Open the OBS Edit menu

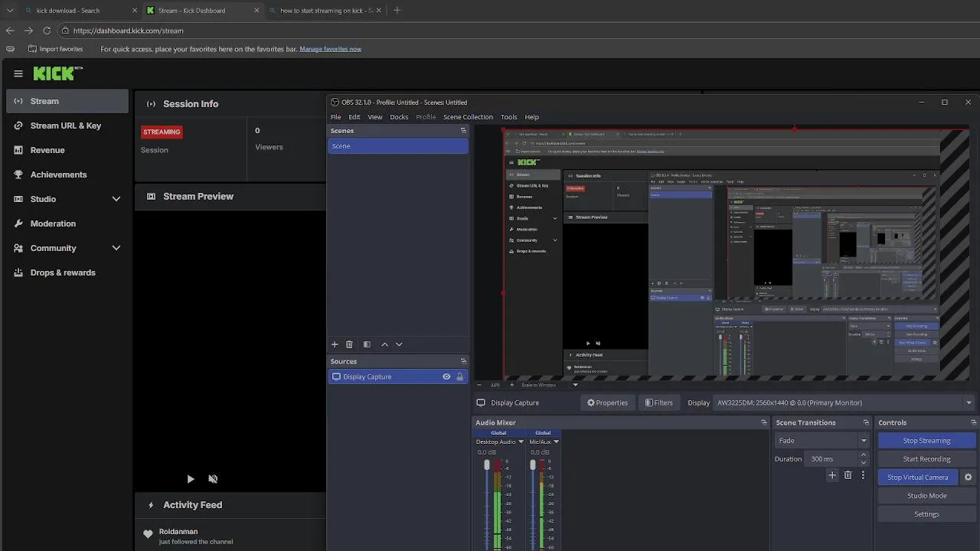354,117
